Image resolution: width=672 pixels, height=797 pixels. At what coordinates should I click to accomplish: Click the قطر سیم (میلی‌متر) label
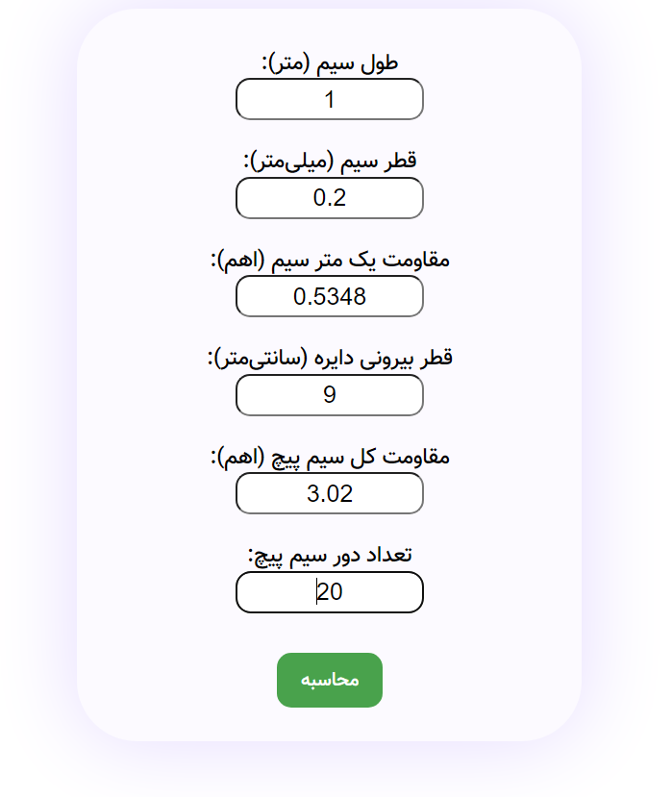(x=330, y=162)
